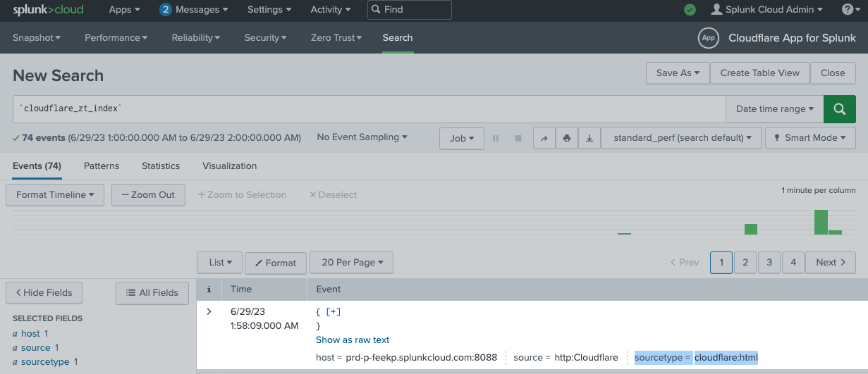Click the info column header icon
Viewport: 868px width, 374px height.
pos(209,289)
